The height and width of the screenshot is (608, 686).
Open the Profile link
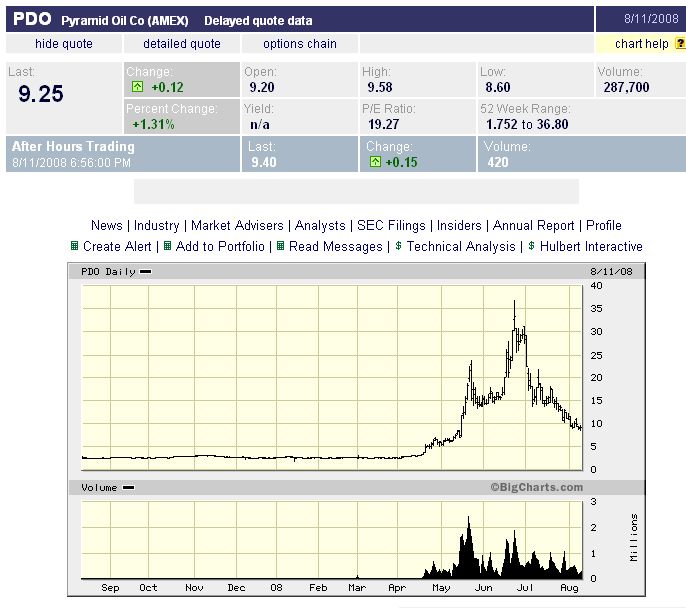604,225
